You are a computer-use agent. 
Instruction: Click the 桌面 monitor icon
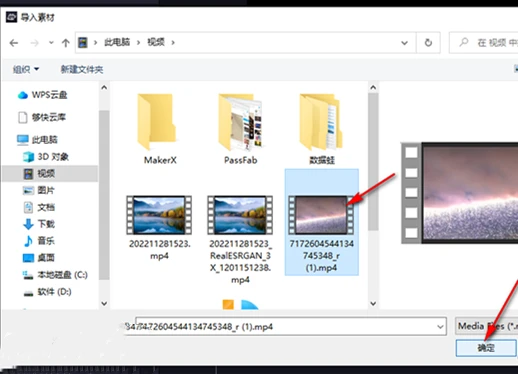point(28,258)
